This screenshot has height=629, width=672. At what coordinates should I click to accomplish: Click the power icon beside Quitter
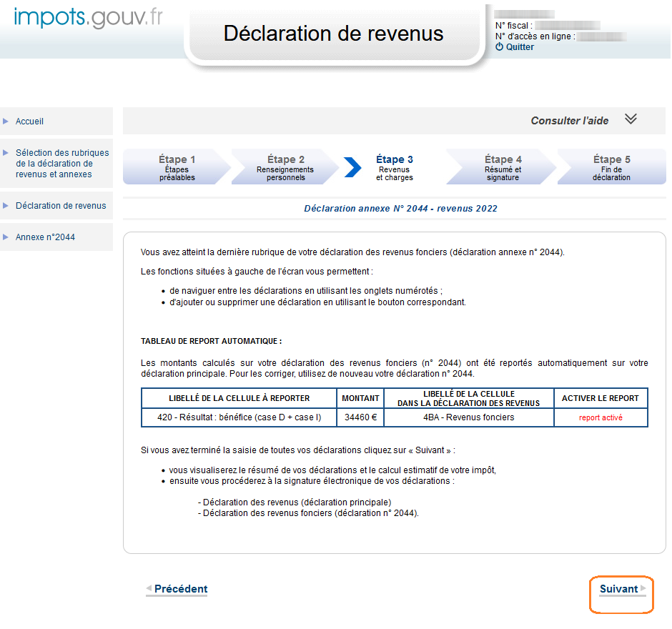499,47
